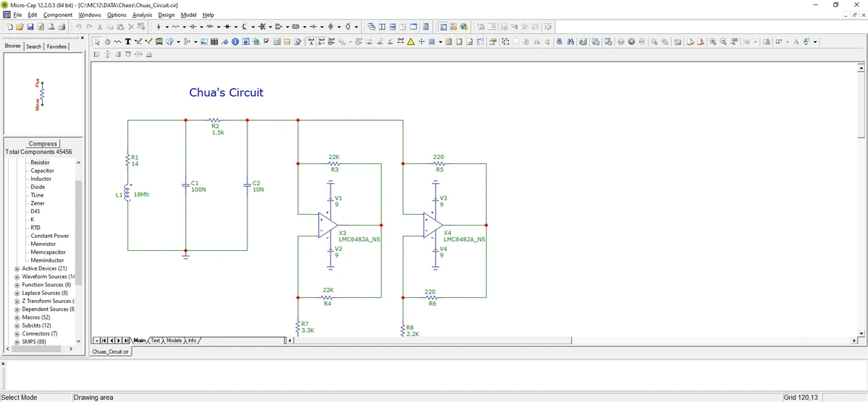868x402 pixels.
Task: Click the yellow triangle warning icon
Action: pyautogui.click(x=410, y=42)
